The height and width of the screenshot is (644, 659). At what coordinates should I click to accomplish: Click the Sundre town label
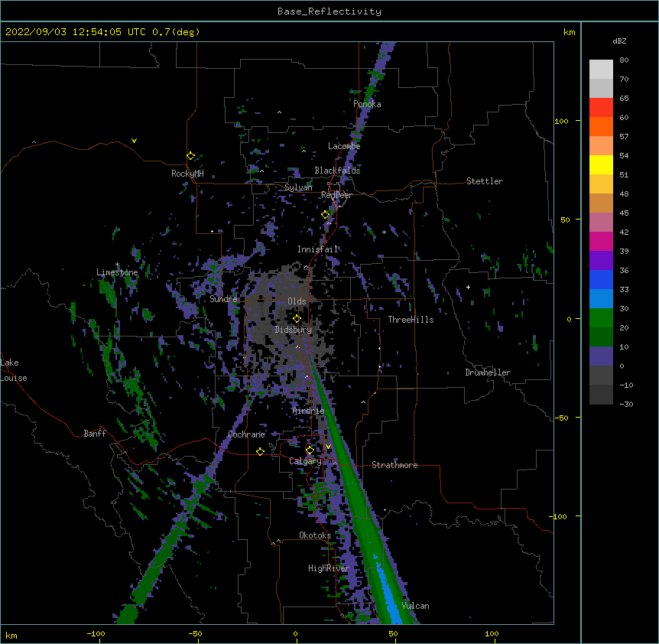coord(223,299)
